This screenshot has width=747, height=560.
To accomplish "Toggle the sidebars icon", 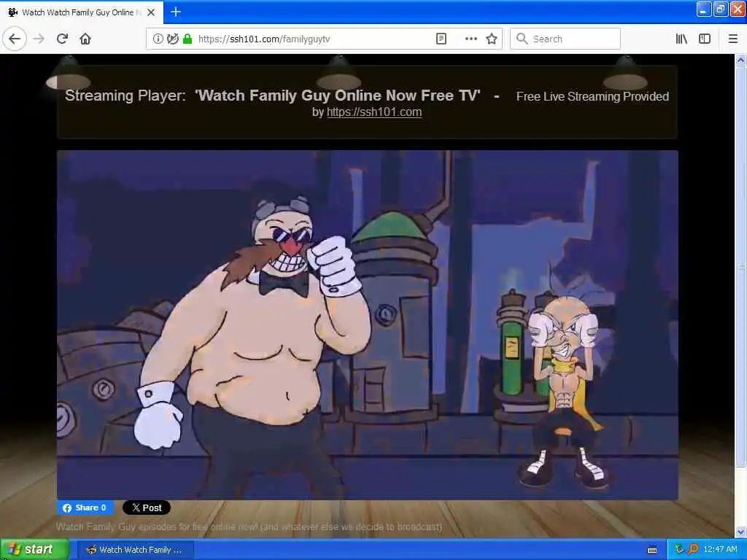I will (705, 39).
